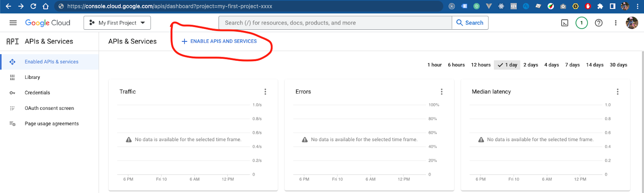Click the code brackets extension icon

tap(514, 6)
